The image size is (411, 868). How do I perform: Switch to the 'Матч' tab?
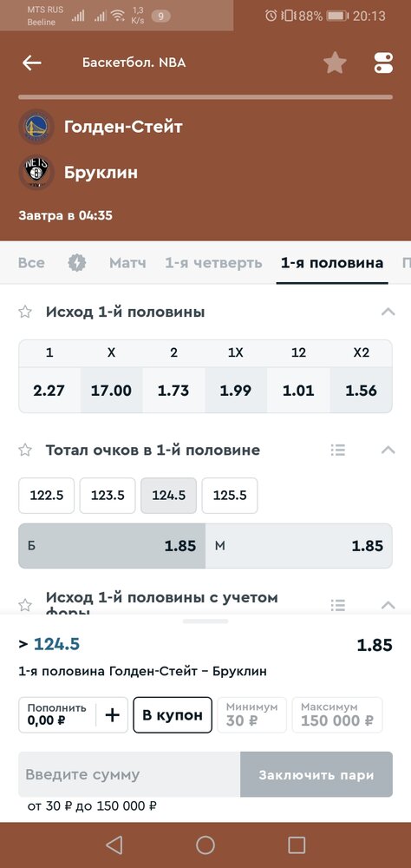tap(127, 262)
